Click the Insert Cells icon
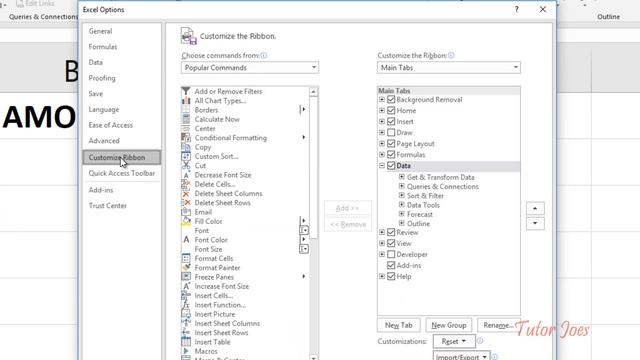Screen dimensions: 640x360 (186, 296)
